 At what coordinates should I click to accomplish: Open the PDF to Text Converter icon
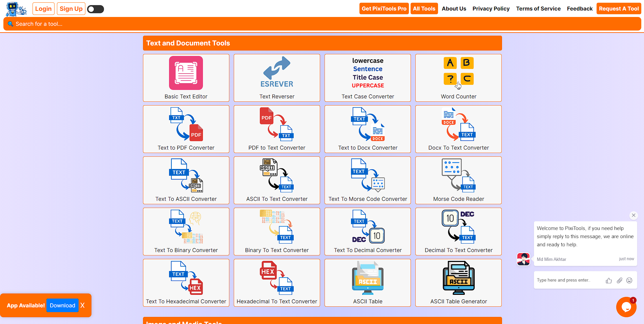[277, 124]
